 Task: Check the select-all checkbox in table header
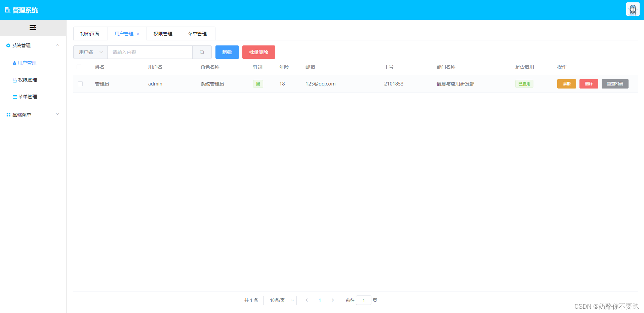[79, 67]
